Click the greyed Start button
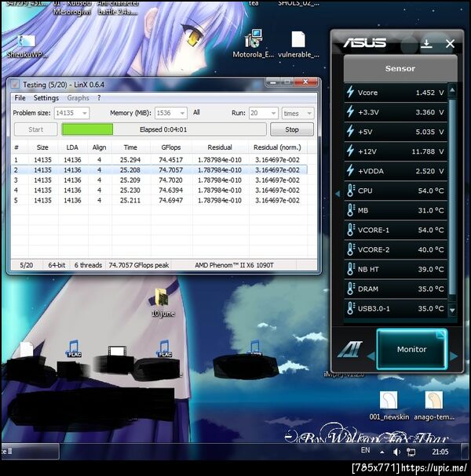 pos(35,129)
